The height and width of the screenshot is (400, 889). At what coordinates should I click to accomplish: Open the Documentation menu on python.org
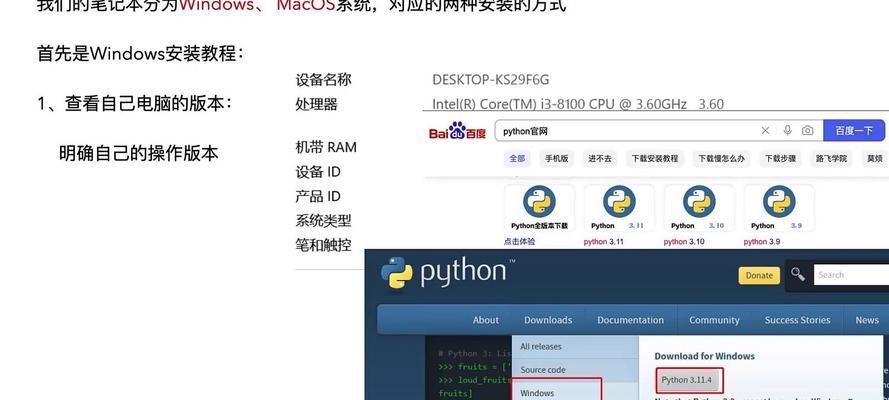click(x=630, y=320)
